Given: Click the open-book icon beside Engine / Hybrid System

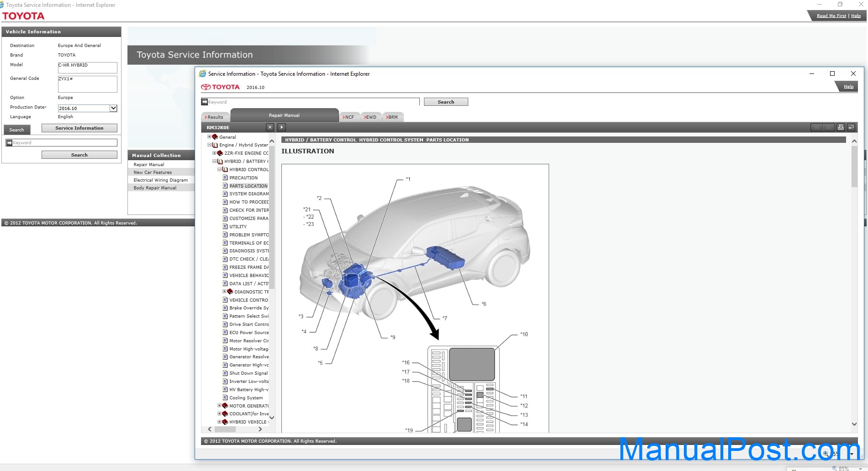Looking at the screenshot, I should click(x=215, y=145).
